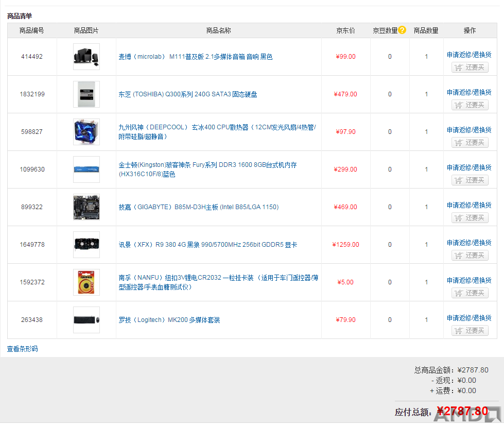This screenshot has width=504, height=425.
Task: Apply 申请返修/退换货 for Logitech MK200
Action: 470,318
